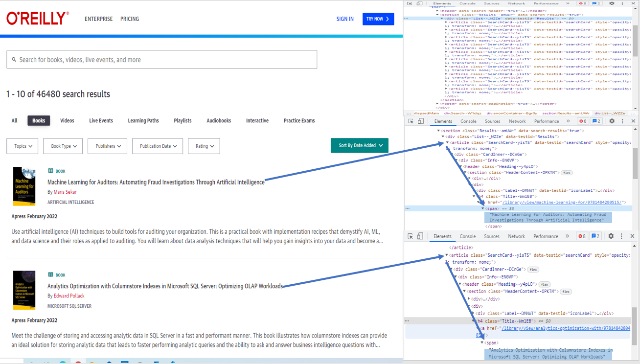Viewport: 640px width, 364px height.
Task: Open author Maris Sekar link
Action: click(65, 192)
